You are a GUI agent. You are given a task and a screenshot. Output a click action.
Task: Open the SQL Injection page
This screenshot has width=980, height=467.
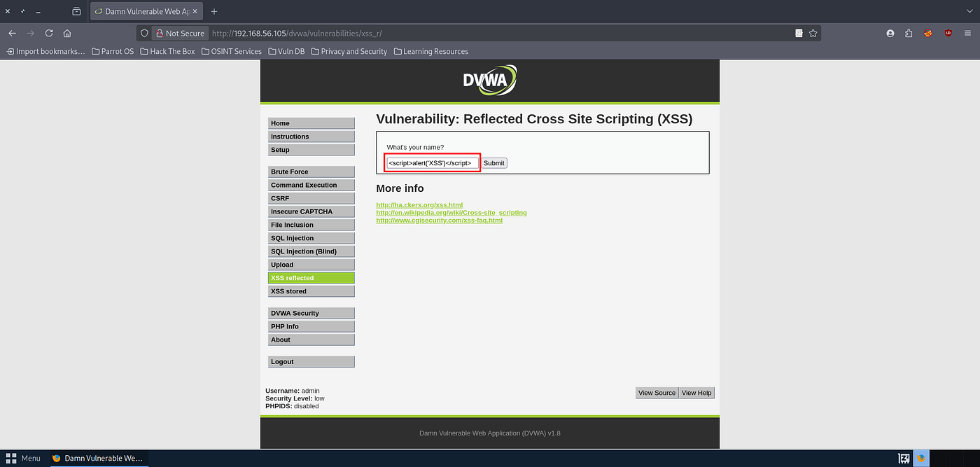pos(311,238)
